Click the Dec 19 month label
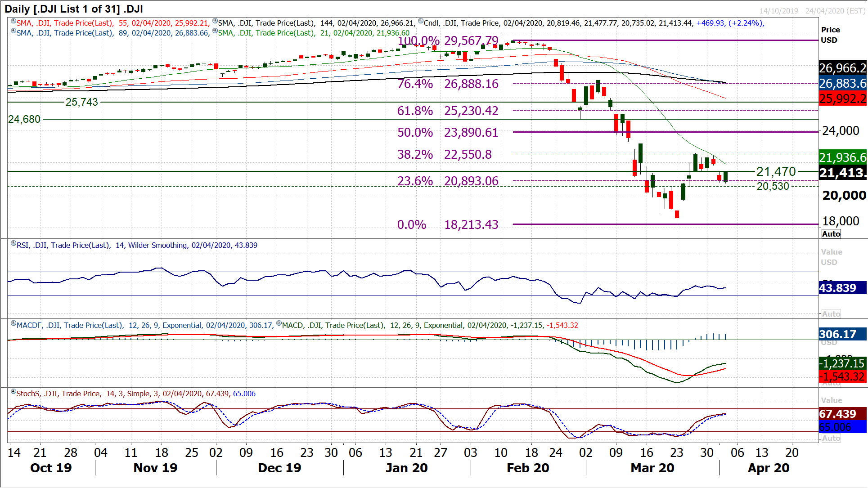This screenshot has width=868, height=488. [279, 468]
